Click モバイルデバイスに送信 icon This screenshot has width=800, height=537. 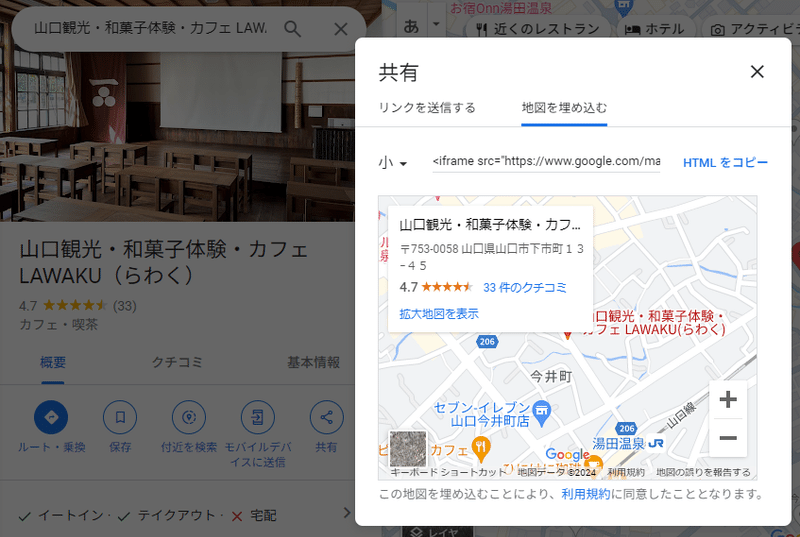pos(258,417)
